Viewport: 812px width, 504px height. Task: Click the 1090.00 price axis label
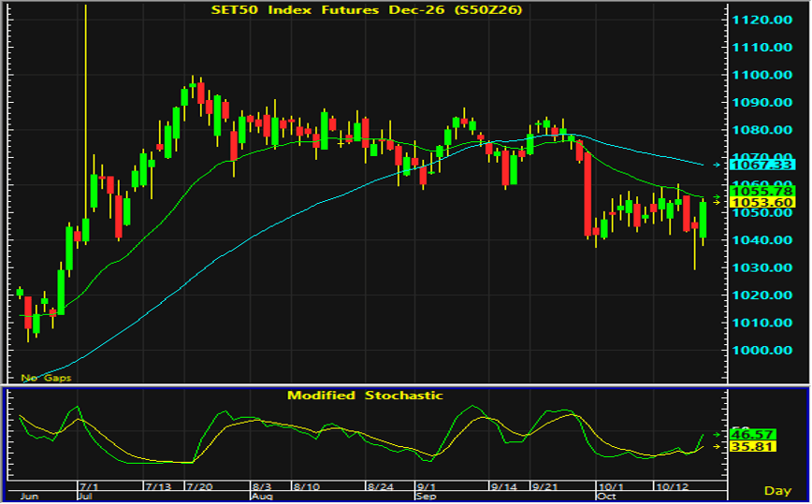761,103
